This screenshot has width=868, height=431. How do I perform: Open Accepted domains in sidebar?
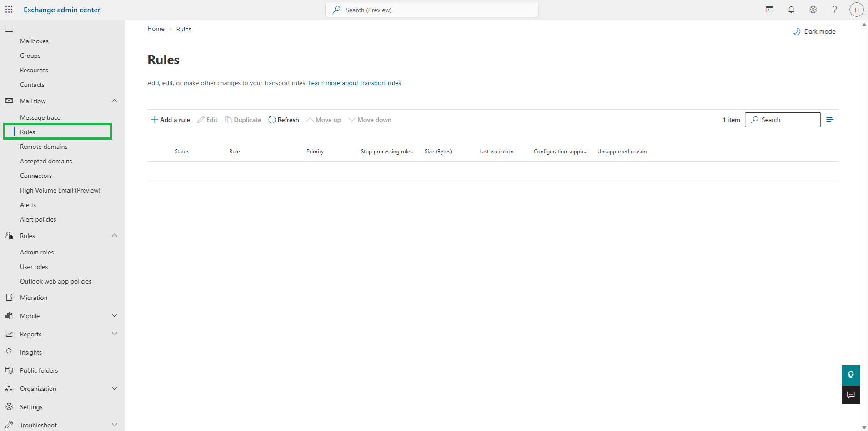[46, 161]
